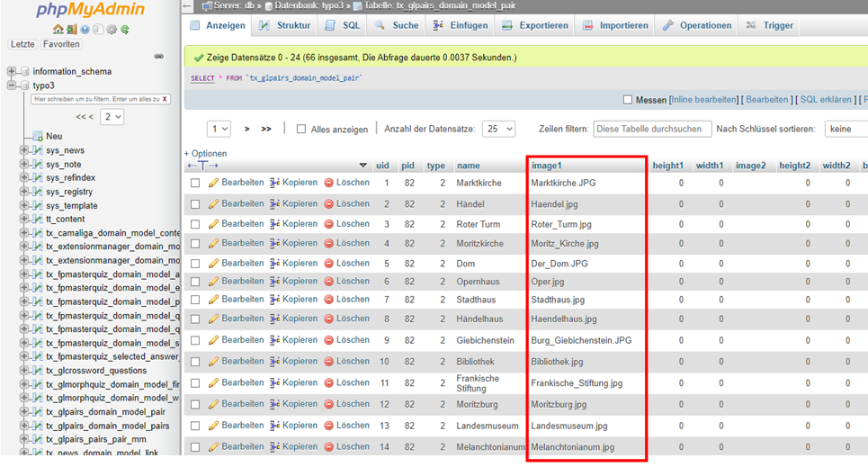This screenshot has width=868, height=476.
Task: Go to last results page >> button
Action: (266, 129)
